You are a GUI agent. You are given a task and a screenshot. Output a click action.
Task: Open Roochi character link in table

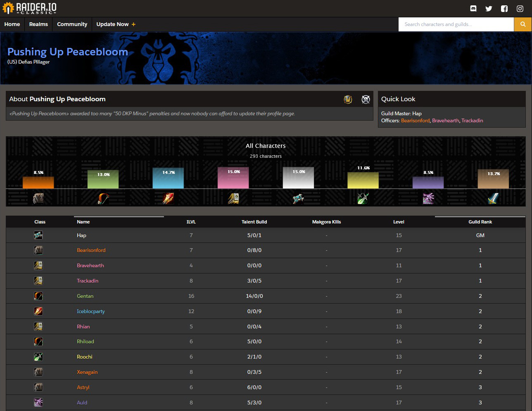click(85, 357)
